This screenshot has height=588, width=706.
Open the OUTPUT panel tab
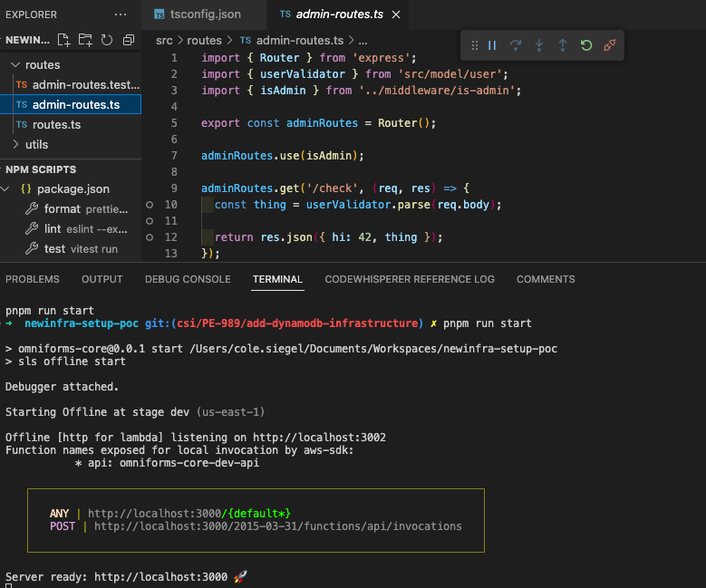click(102, 279)
